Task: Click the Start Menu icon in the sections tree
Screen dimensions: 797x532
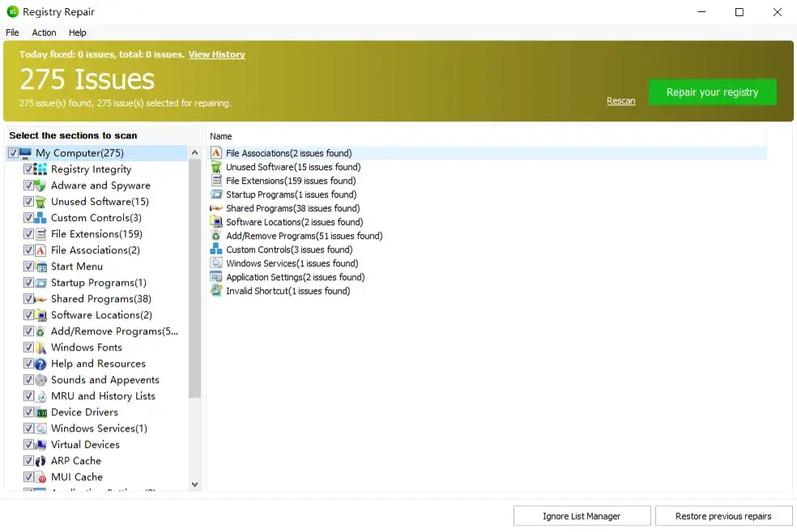Action: pyautogui.click(x=40, y=266)
